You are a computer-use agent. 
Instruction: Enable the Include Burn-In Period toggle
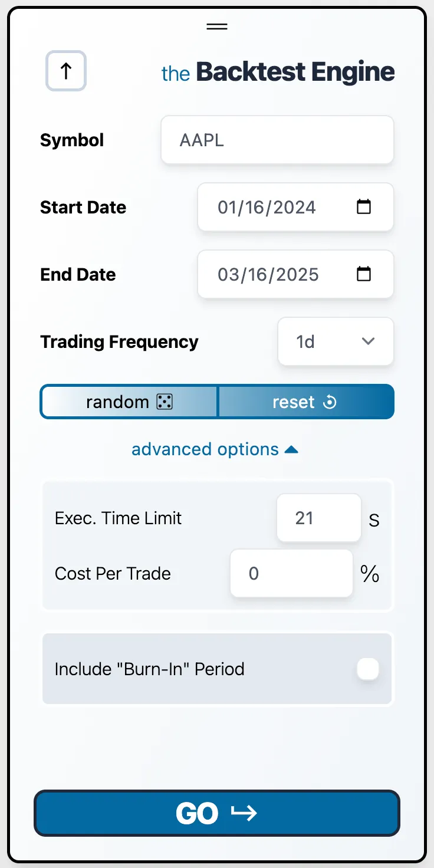point(367,669)
